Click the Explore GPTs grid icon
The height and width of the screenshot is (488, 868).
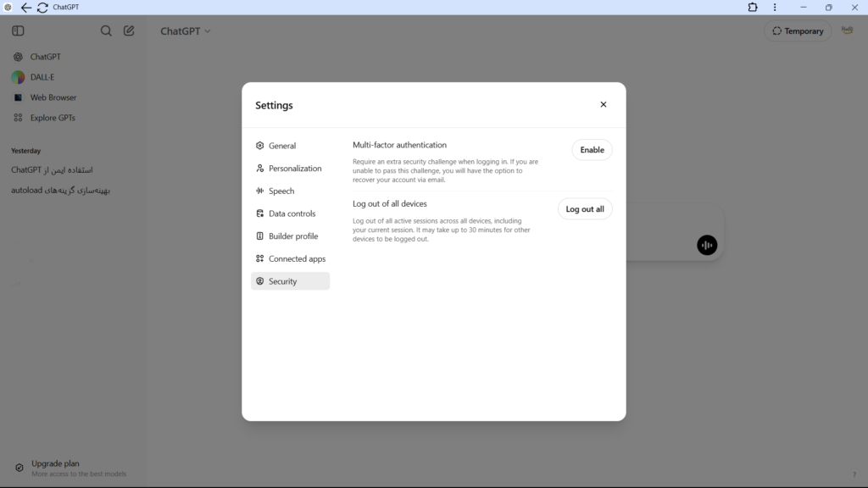coord(19,118)
